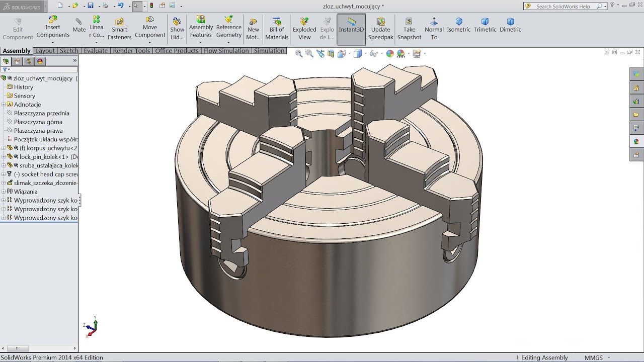Open the Move Component dropdown arrow
The image size is (644, 362).
150,42
